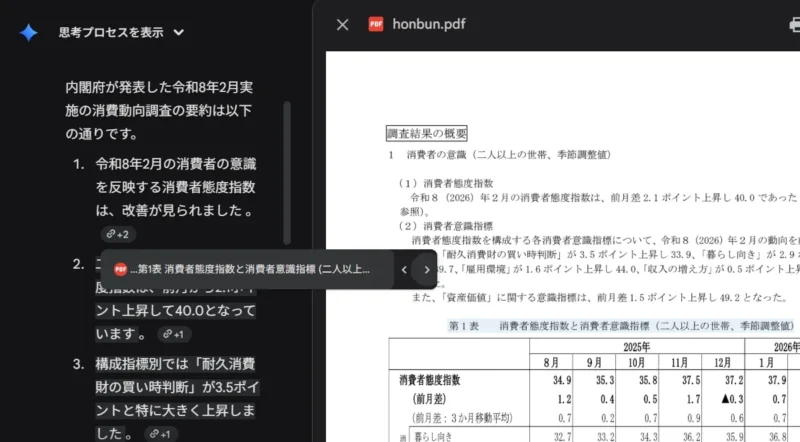Image resolution: width=800 pixels, height=442 pixels.
Task: Click the print icon in the PDF header
Action: 794,24
